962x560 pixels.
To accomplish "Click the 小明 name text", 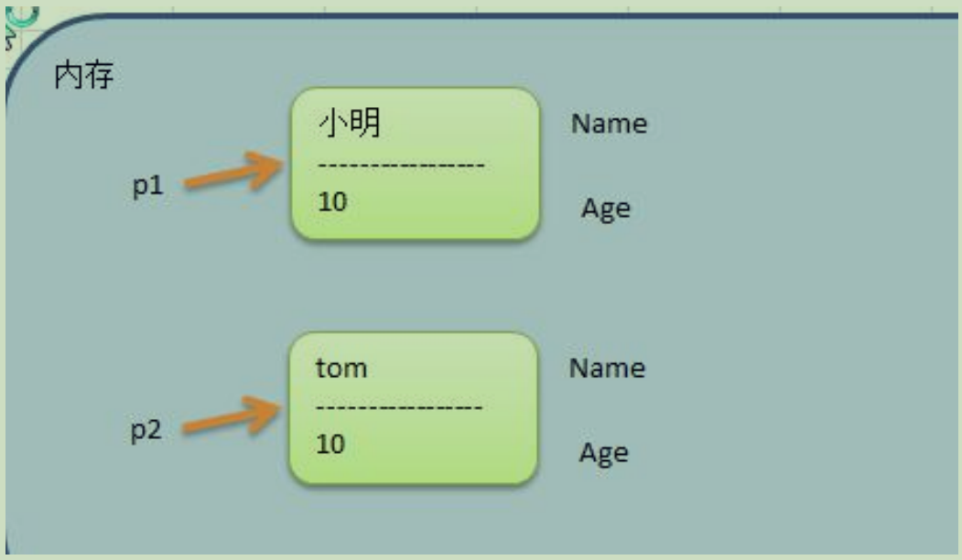I will [350, 122].
